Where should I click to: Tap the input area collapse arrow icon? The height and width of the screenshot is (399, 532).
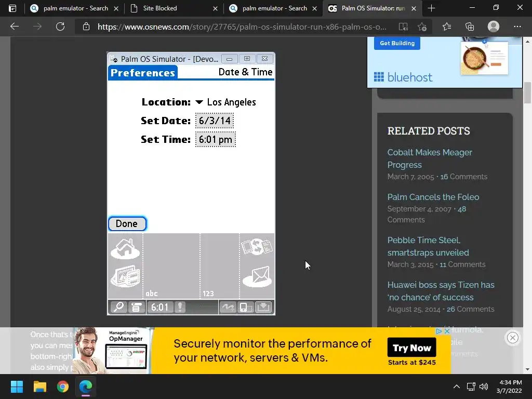(x=263, y=308)
